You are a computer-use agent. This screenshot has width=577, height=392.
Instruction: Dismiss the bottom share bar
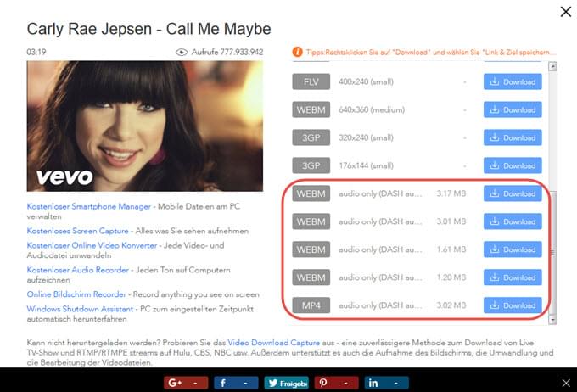tap(566, 383)
